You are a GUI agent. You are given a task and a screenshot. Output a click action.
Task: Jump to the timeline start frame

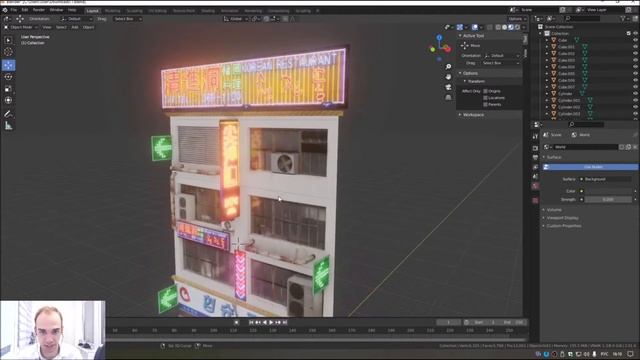pyautogui.click(x=251, y=322)
